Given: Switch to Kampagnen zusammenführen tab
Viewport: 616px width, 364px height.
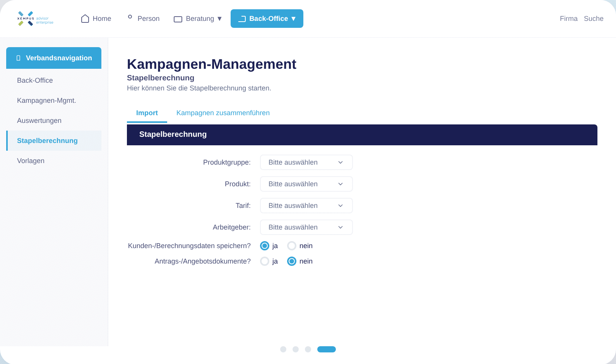Looking at the screenshot, I should pyautogui.click(x=223, y=113).
